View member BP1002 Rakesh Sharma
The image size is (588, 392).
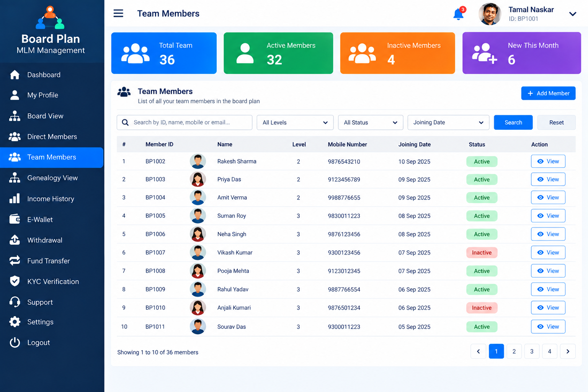click(x=548, y=162)
